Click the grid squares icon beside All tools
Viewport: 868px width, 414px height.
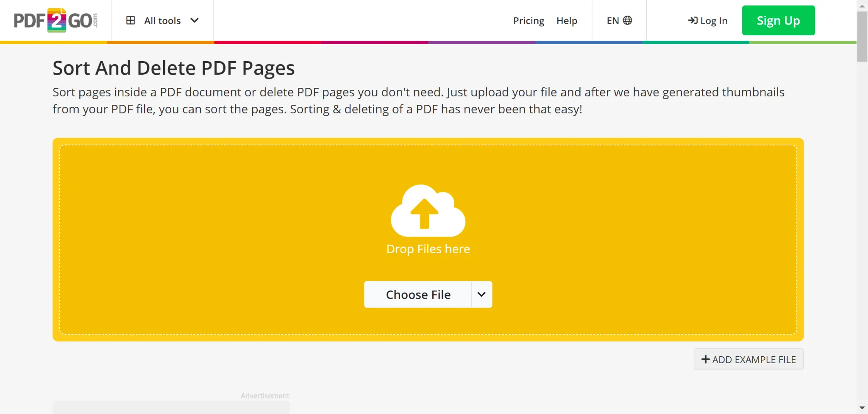(131, 20)
